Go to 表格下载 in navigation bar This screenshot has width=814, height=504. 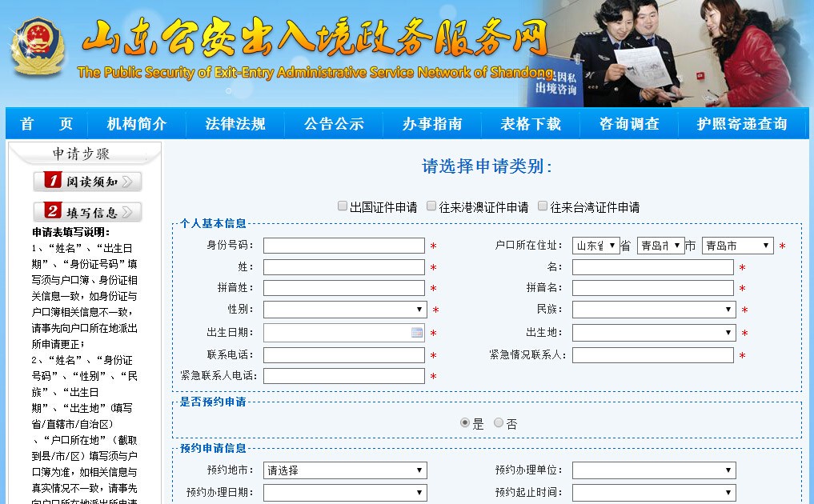click(531, 124)
